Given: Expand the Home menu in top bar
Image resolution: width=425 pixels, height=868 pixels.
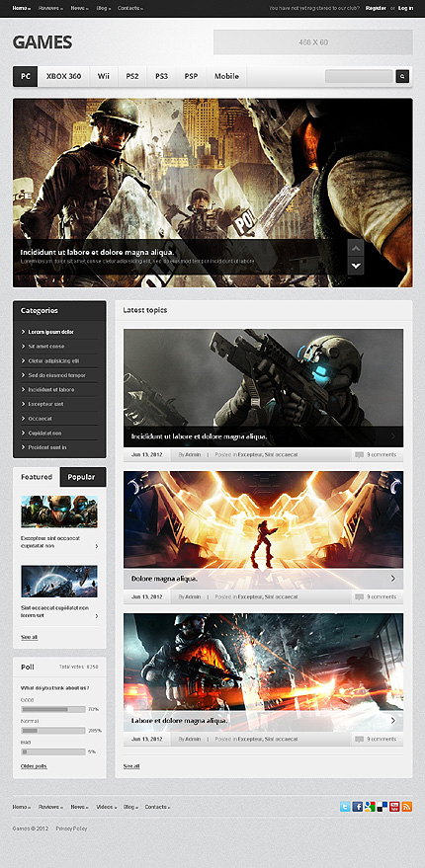Looking at the screenshot, I should [x=22, y=8].
